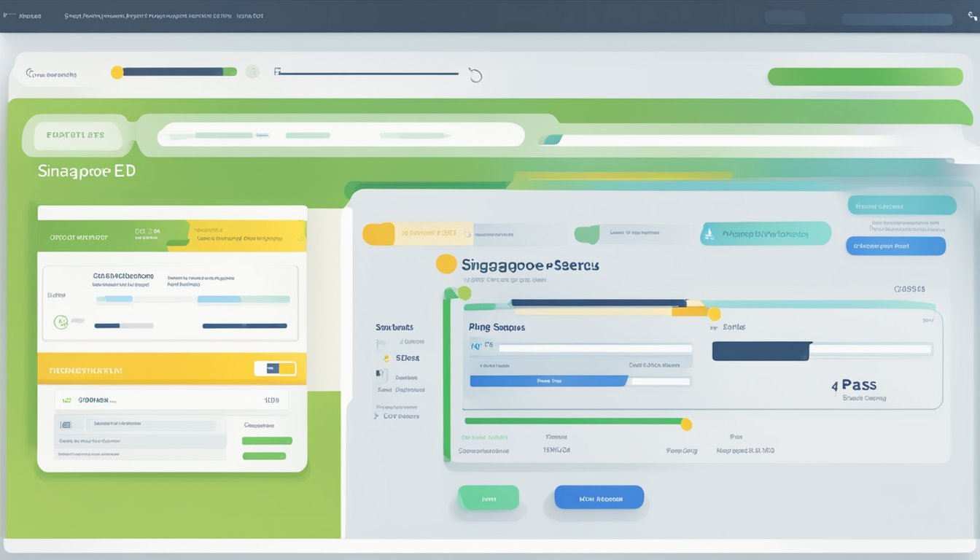Screen dimensions: 980x560
Task: Click the yellow knob on green progress slider
Action: [685, 424]
